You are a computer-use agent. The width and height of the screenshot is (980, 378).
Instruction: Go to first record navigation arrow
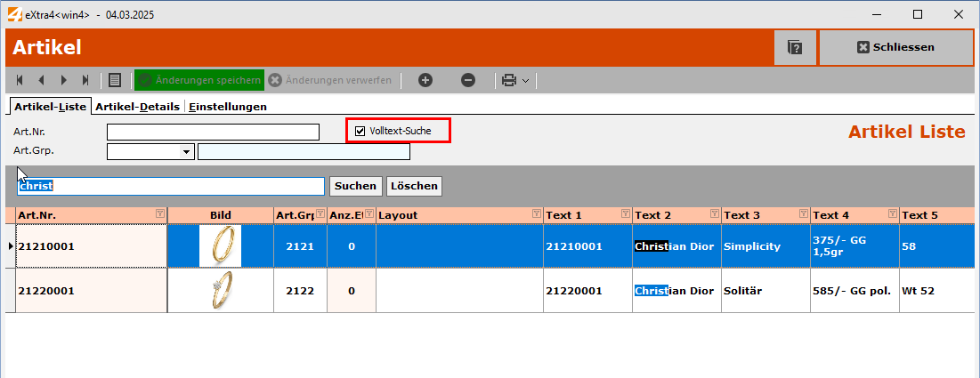[x=20, y=80]
